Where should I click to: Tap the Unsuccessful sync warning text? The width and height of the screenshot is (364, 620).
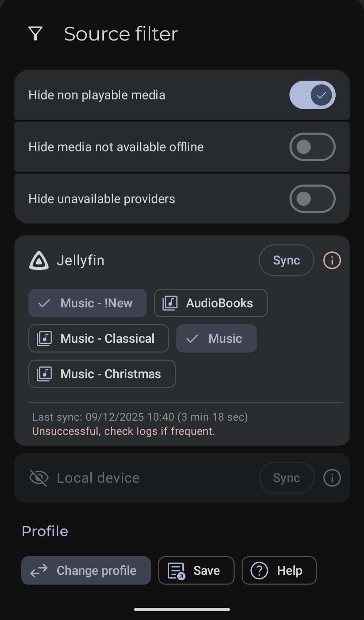(x=123, y=431)
